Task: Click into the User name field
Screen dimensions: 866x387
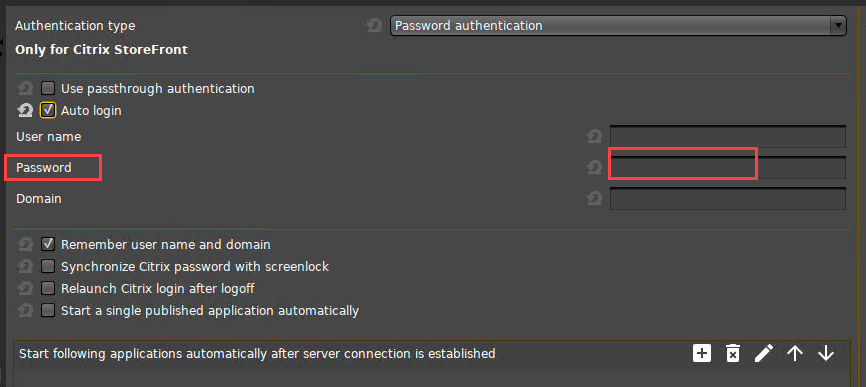Action: point(727,136)
